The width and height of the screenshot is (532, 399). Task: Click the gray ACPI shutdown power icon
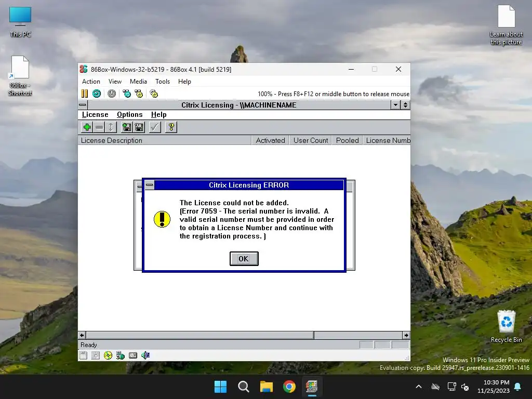click(x=112, y=94)
